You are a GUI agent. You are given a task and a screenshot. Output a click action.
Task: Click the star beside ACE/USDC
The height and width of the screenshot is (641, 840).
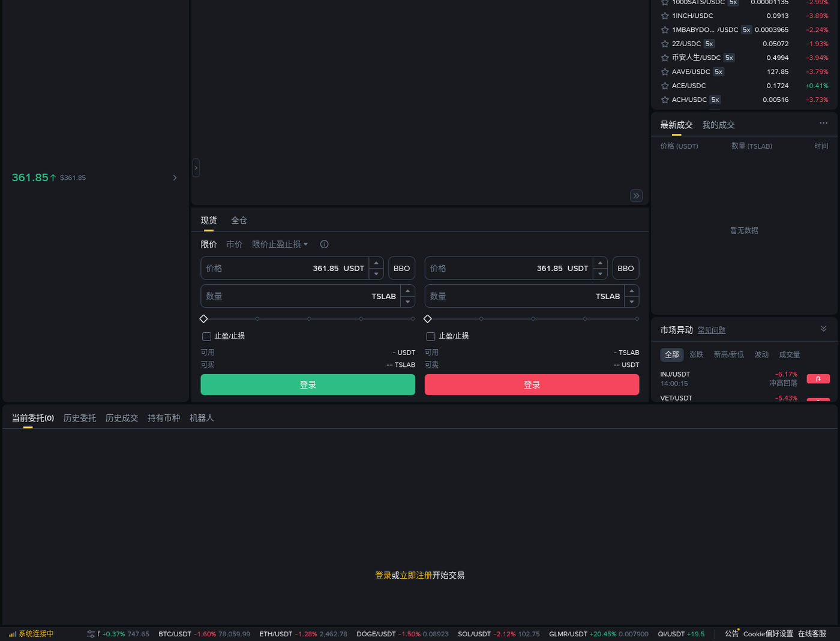click(665, 86)
